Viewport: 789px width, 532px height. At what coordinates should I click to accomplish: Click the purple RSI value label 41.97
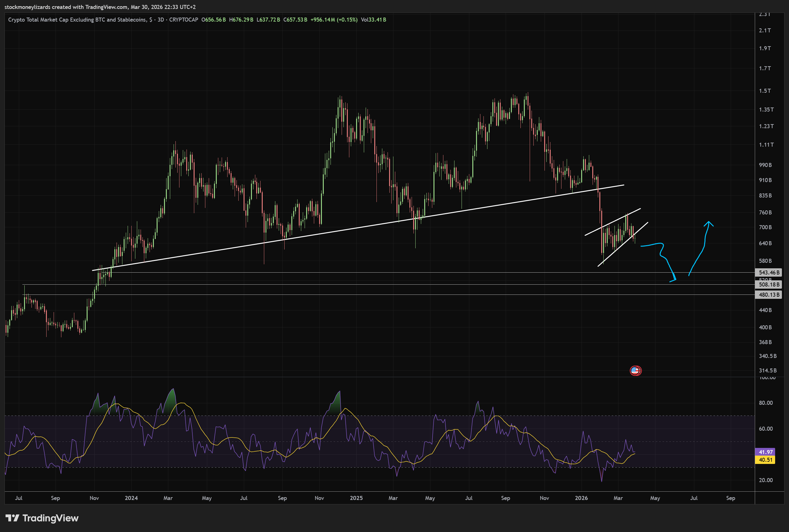tap(766, 452)
